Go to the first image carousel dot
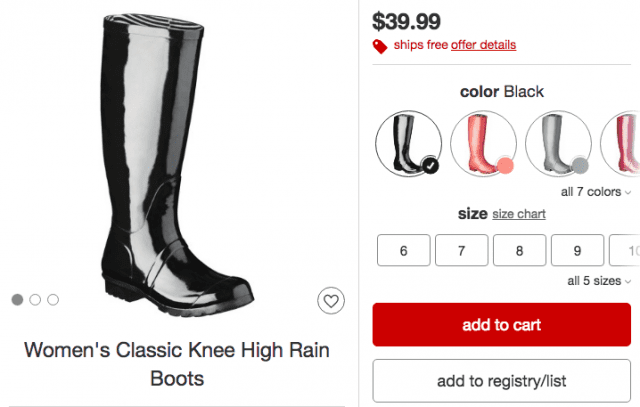Viewport: 640px width, 407px height. [17, 300]
